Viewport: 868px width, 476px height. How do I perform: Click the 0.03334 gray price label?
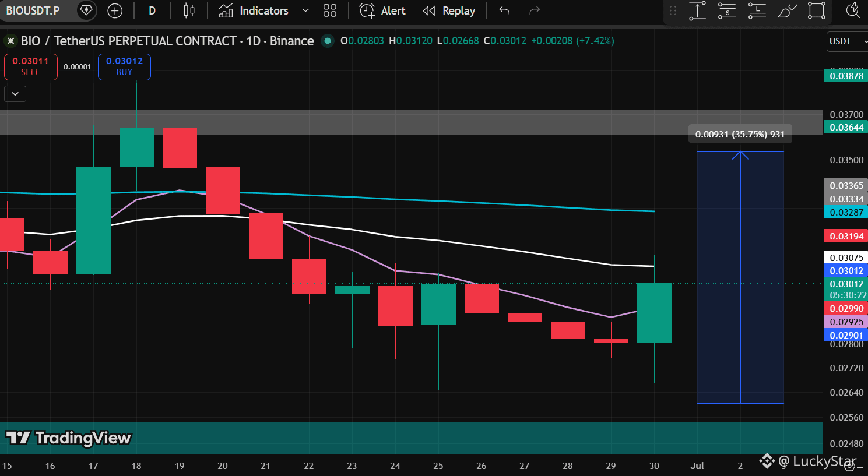point(846,199)
